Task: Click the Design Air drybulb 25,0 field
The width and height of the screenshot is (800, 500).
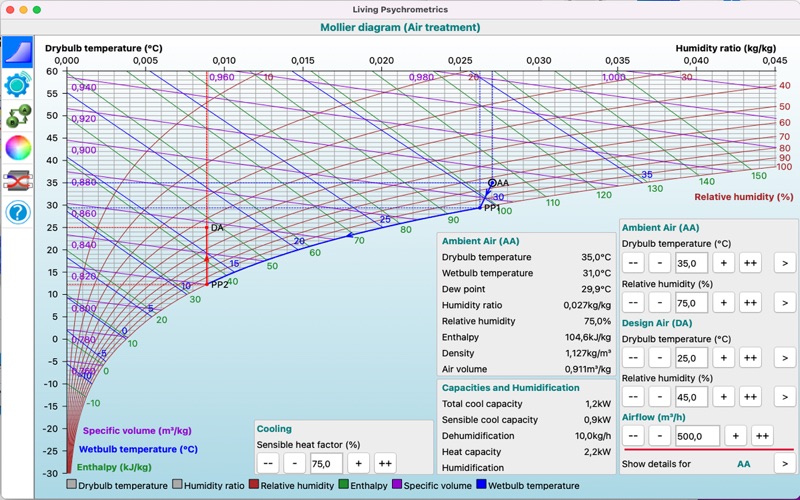Action: pyautogui.click(x=691, y=358)
